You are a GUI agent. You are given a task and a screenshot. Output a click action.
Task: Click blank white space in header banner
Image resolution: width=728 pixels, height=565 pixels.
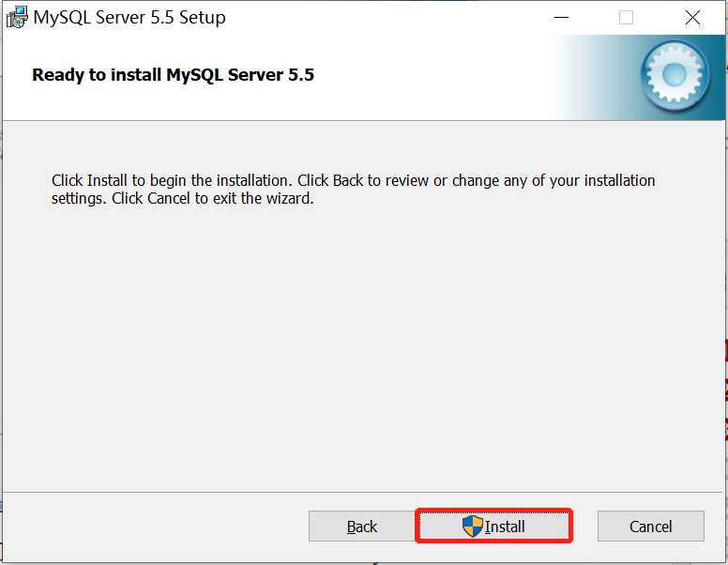pos(422,77)
